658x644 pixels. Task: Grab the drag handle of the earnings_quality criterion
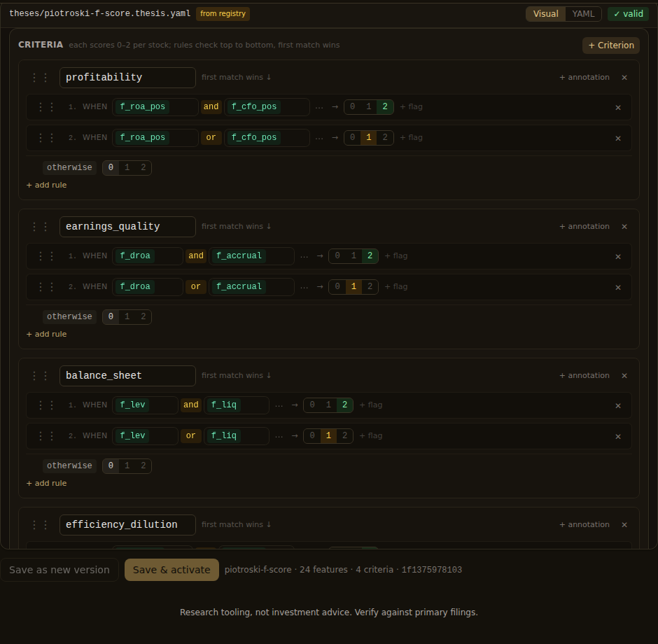40,227
